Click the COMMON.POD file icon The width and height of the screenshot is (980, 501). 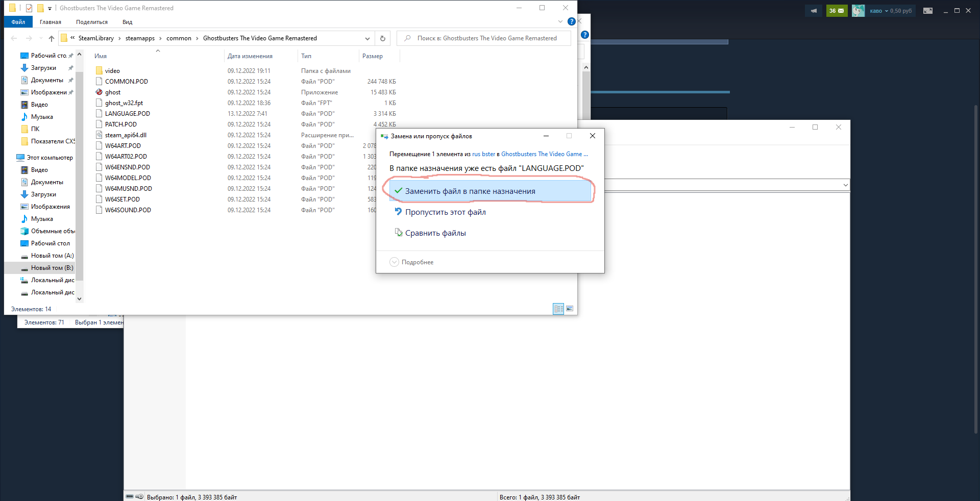coord(99,82)
